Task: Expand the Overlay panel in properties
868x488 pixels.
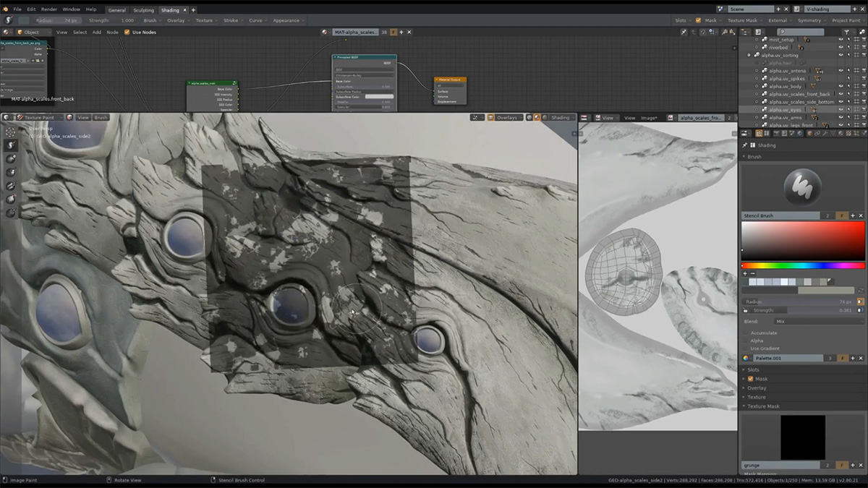Action: point(757,388)
